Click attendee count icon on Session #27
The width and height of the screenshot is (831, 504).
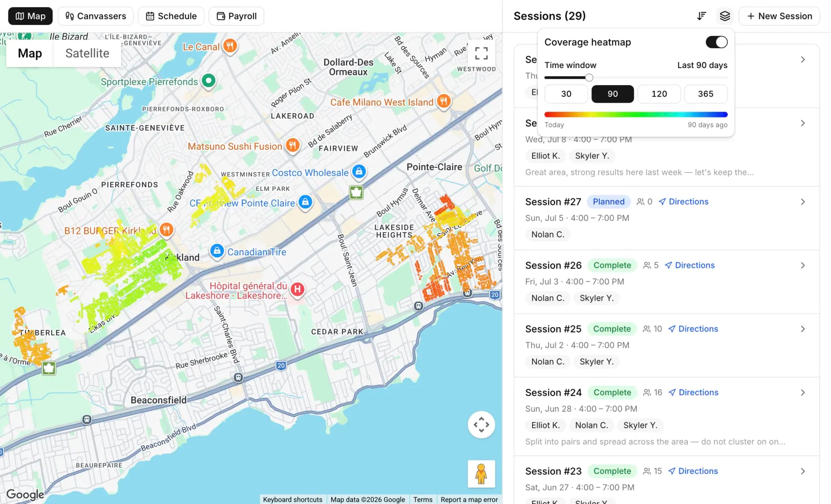(x=640, y=202)
